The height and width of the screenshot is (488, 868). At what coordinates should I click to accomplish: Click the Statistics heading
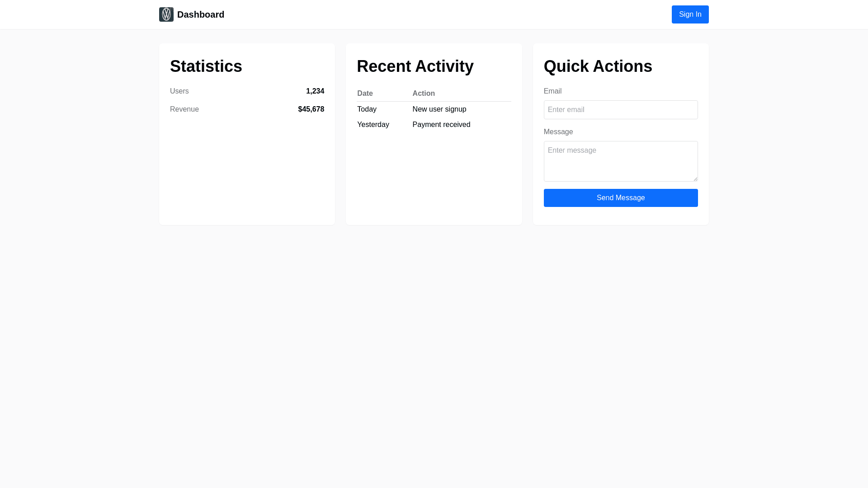pos(206,66)
